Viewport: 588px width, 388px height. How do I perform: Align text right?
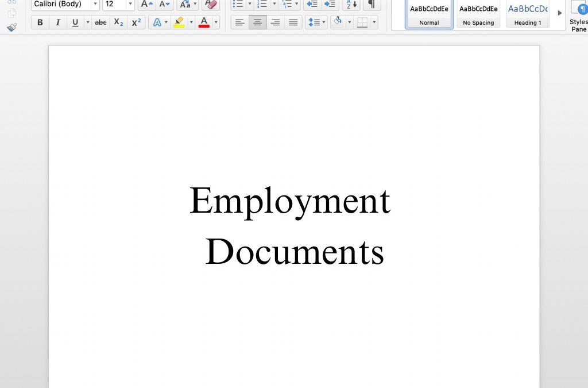(275, 22)
